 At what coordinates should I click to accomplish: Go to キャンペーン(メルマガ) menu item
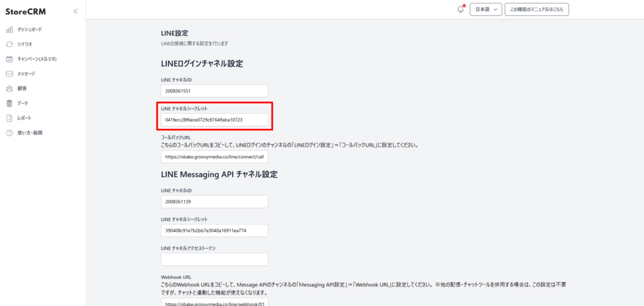coord(36,59)
